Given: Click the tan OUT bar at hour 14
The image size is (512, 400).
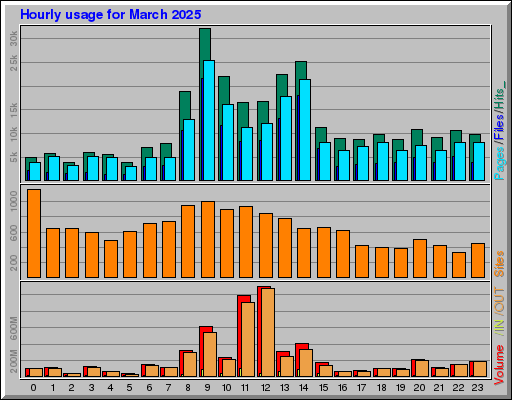Looking at the screenshot, I should pyautogui.click(x=306, y=363).
